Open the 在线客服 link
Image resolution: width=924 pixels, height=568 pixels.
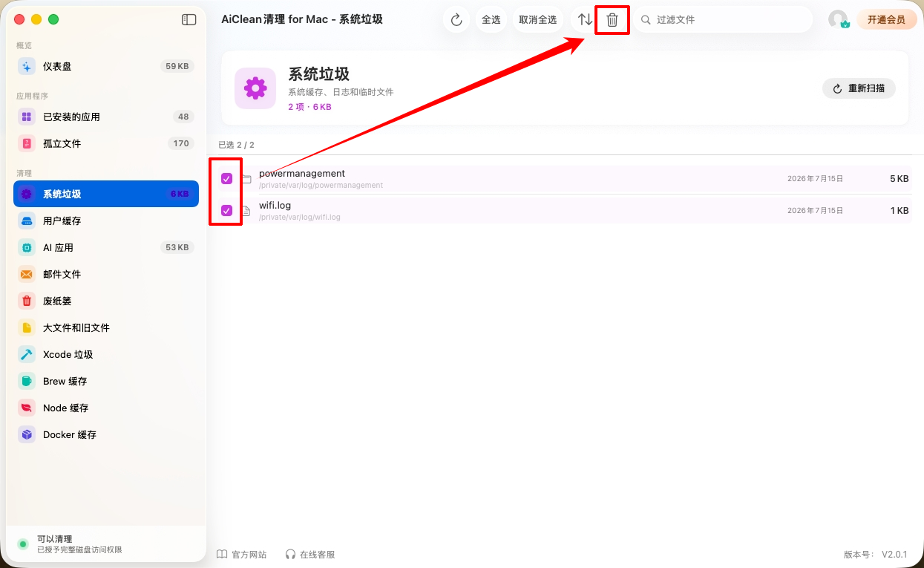310,555
